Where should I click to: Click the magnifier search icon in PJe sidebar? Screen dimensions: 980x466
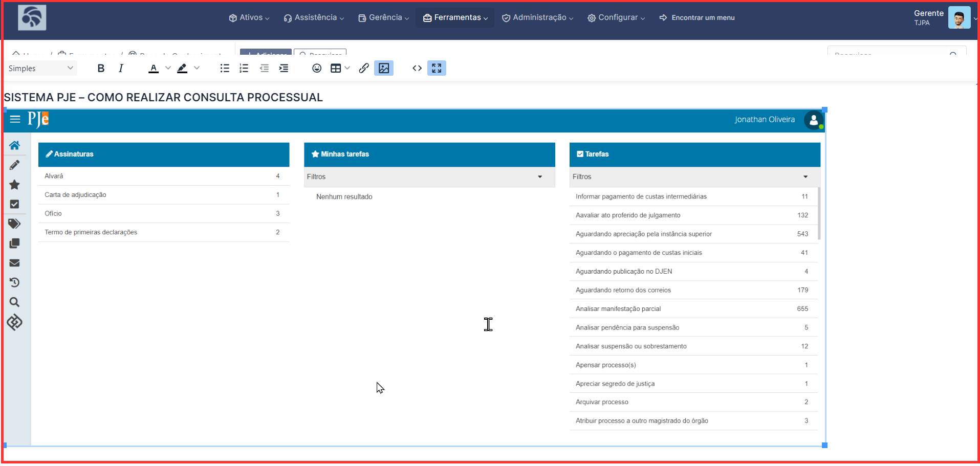tap(15, 302)
